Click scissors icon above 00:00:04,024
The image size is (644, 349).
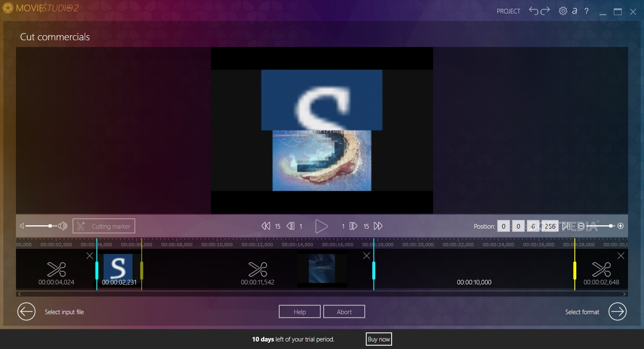click(x=56, y=269)
